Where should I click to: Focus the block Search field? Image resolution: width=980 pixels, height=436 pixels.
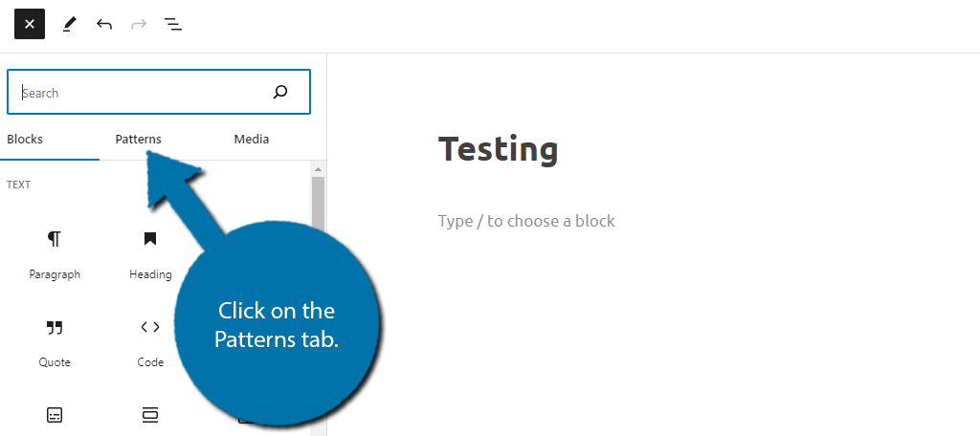[x=159, y=92]
